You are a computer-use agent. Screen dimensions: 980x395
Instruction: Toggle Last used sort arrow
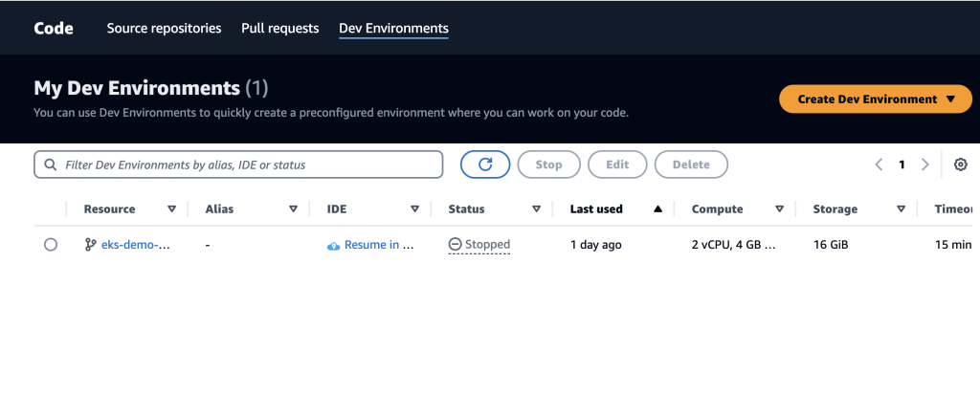point(657,209)
